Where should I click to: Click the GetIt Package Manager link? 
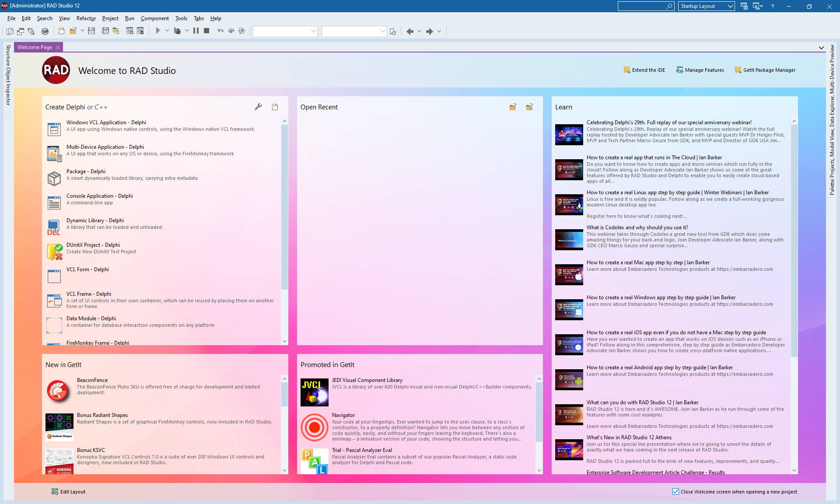[765, 70]
